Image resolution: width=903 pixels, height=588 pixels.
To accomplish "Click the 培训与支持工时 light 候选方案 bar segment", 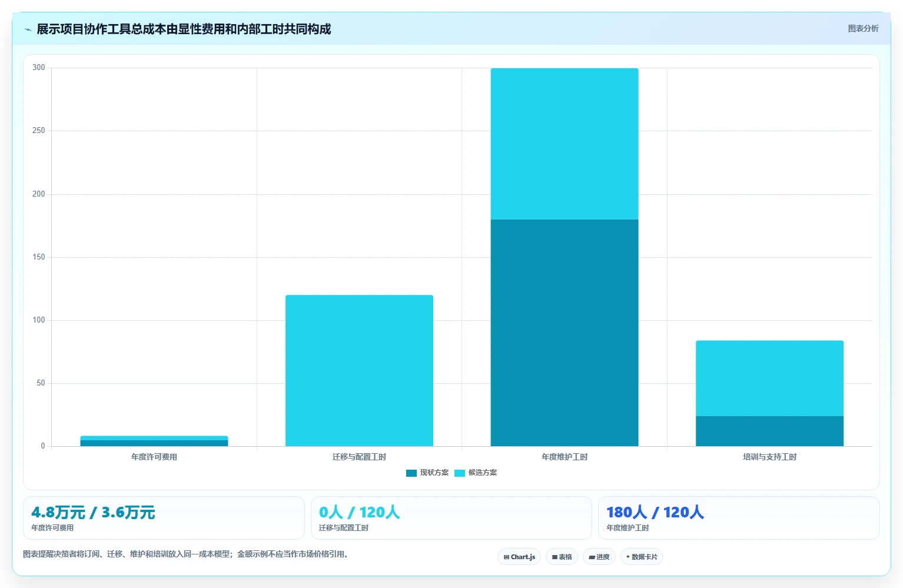I will [769, 378].
